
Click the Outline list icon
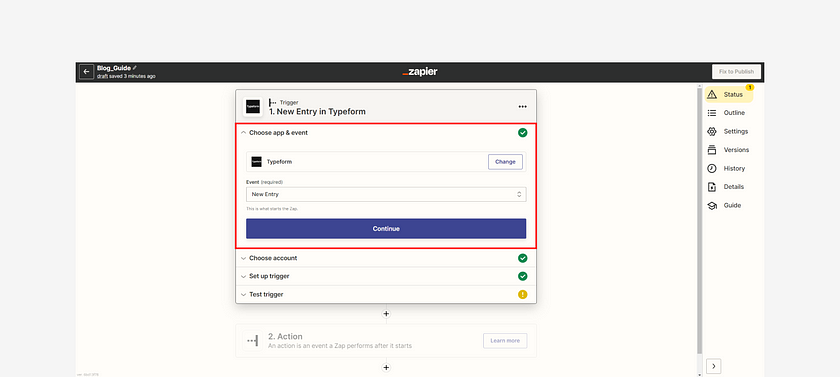coord(712,113)
